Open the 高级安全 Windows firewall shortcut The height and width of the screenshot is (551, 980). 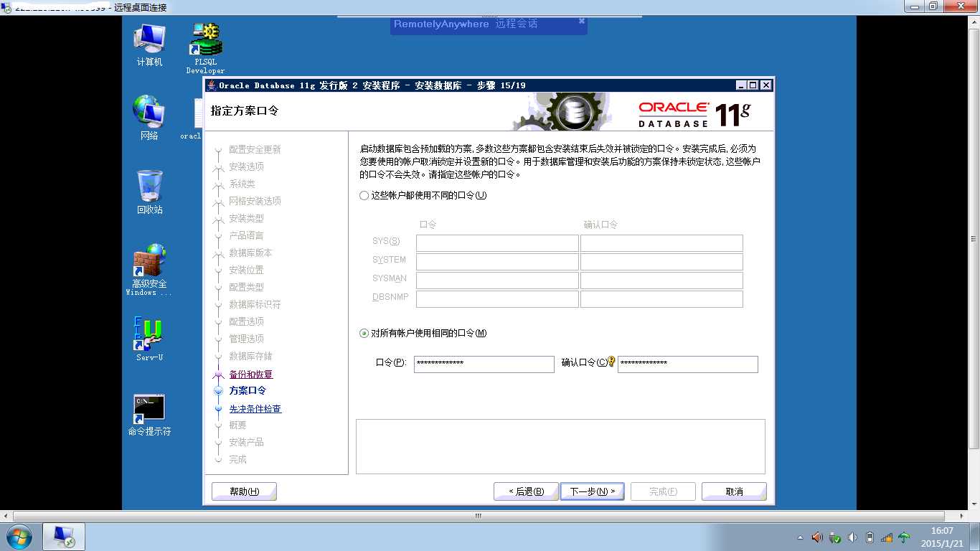coord(149,270)
